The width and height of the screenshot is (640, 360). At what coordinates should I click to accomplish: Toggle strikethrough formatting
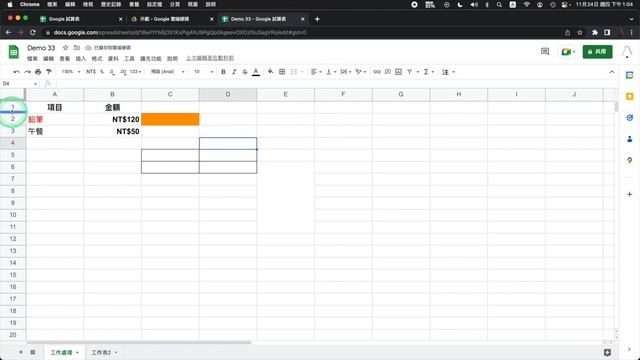point(245,72)
